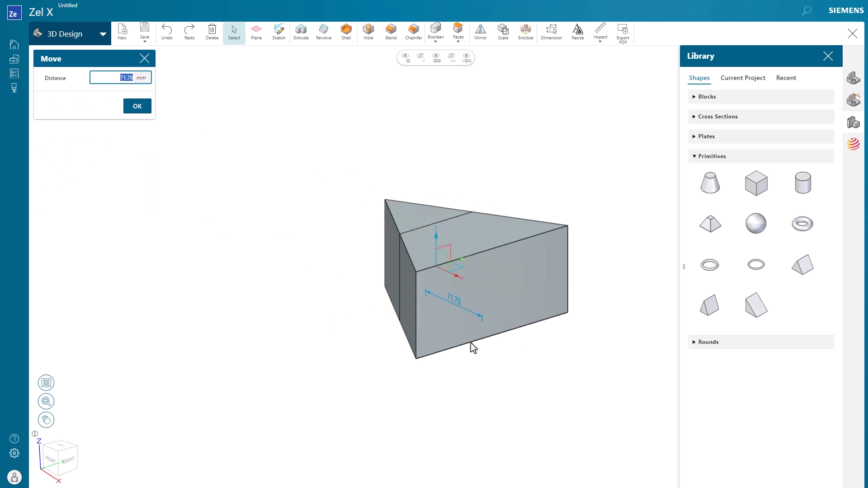
Task: Open the Boolean dropdown arrow
Action: pos(436,42)
